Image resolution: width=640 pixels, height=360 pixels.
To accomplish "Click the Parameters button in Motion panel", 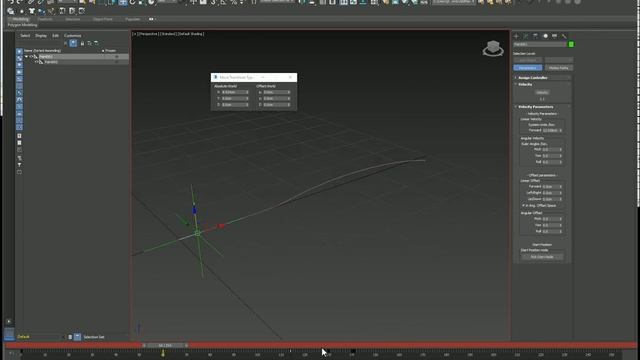I will coord(528,68).
